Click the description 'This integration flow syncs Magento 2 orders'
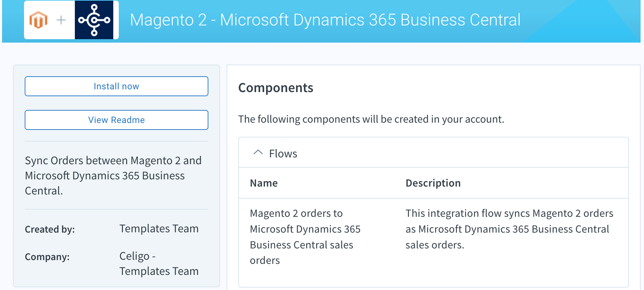Image resolution: width=644 pixels, height=290 pixels. [509, 229]
